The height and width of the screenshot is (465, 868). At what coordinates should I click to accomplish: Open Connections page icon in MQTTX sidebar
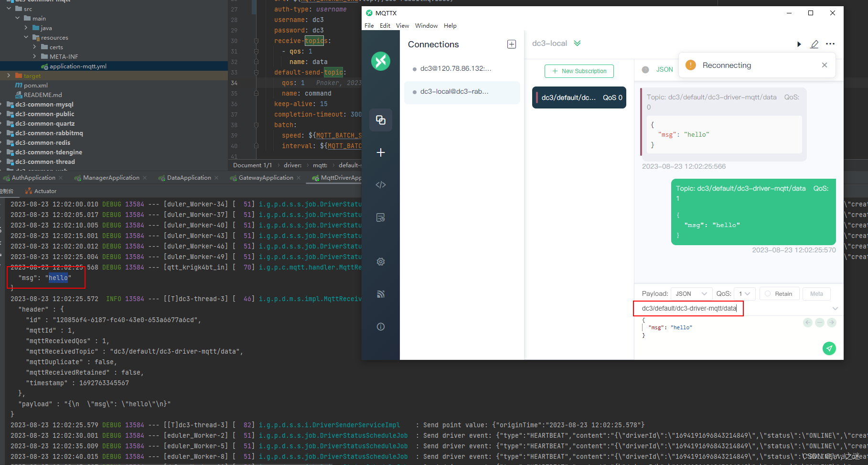381,120
